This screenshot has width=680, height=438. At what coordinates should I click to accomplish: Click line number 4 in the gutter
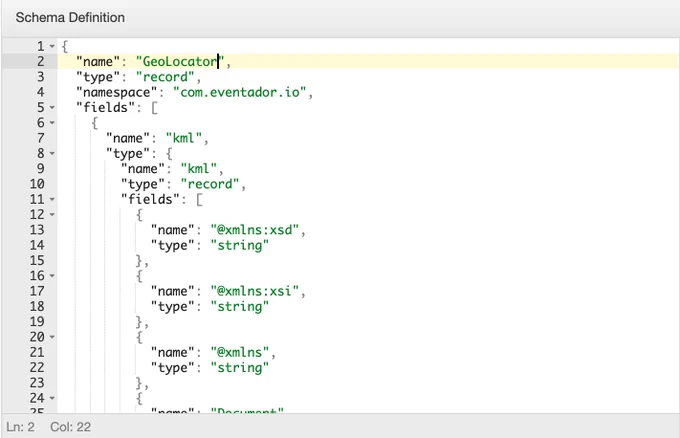[40, 92]
